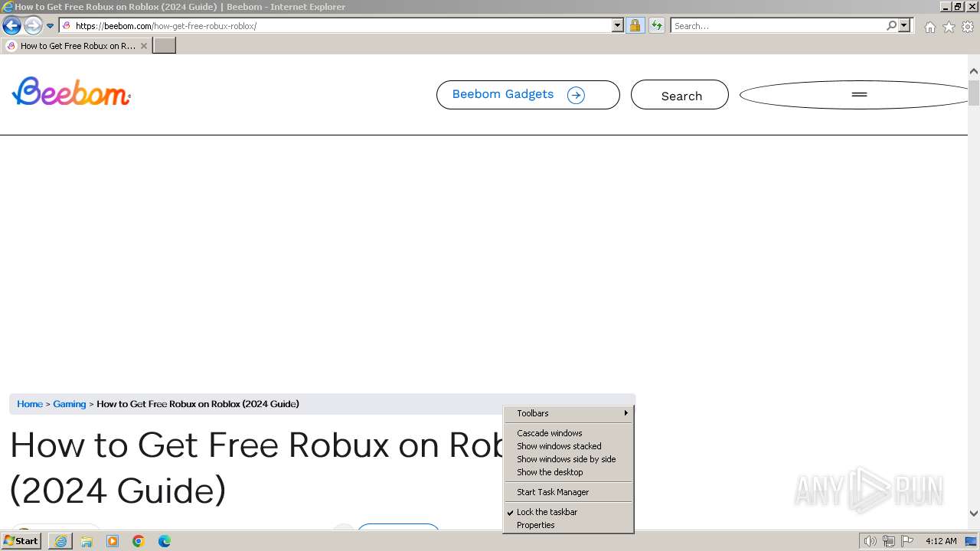
Task: Open the hamburger menu on Beebom
Action: pyautogui.click(x=859, y=95)
